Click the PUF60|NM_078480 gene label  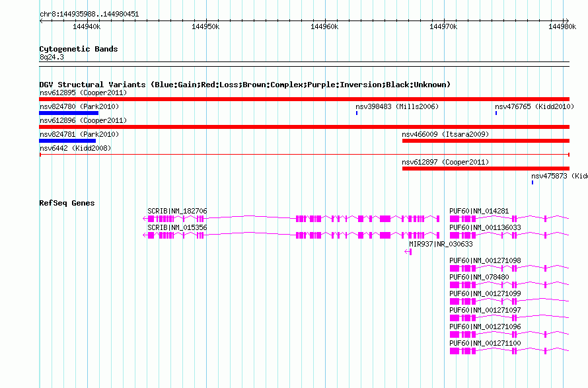coord(479,277)
